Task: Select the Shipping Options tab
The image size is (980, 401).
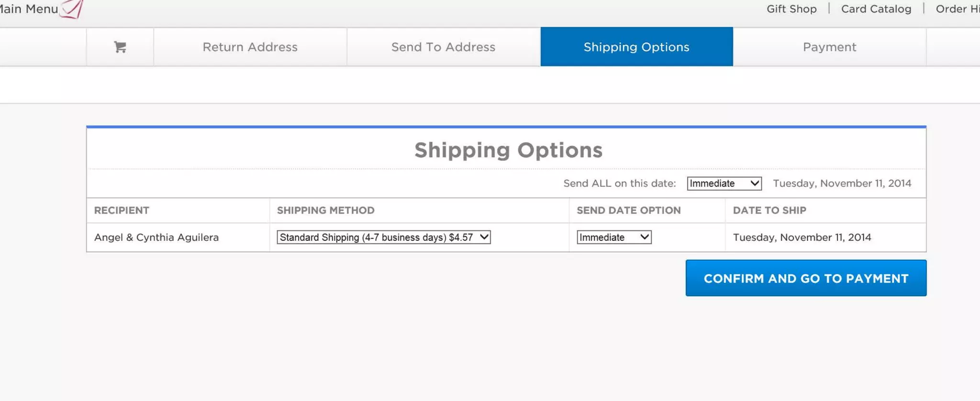Action: (x=636, y=47)
